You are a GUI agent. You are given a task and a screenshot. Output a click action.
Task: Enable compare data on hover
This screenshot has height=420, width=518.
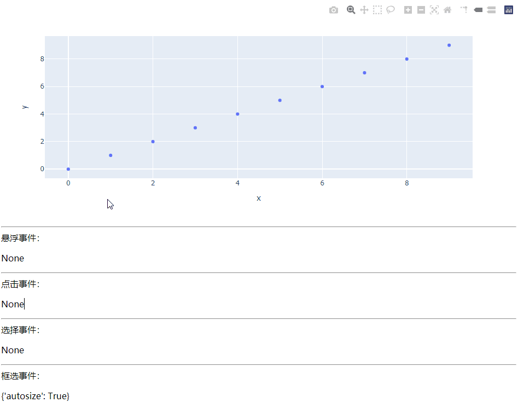491,10
